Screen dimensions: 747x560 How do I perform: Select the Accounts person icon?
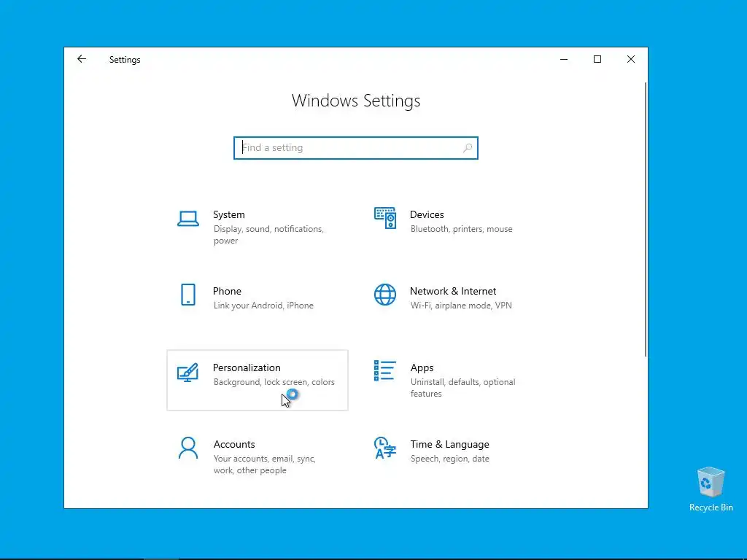(188, 448)
